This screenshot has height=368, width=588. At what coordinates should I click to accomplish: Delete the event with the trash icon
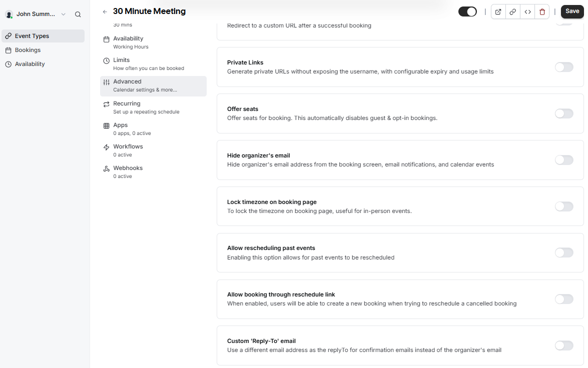click(x=542, y=11)
